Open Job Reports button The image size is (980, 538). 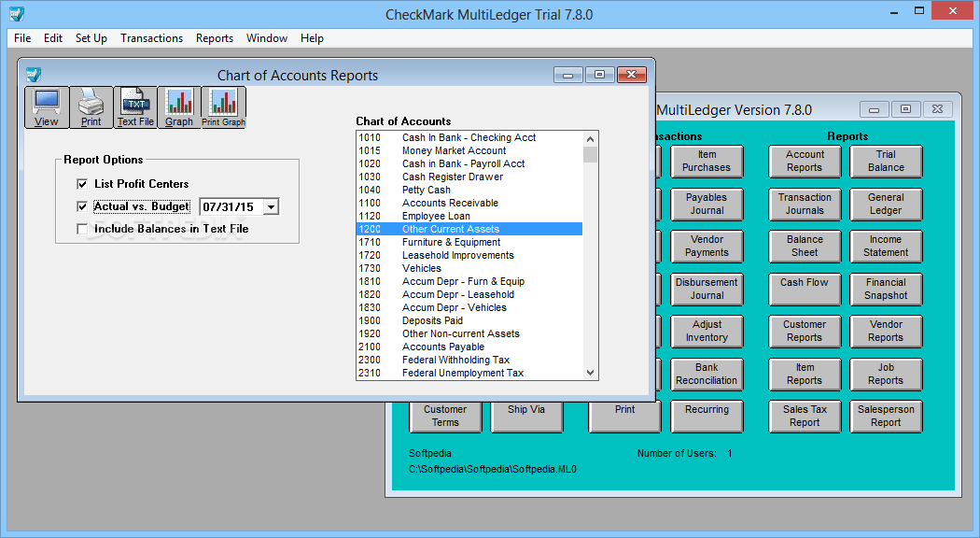(x=887, y=375)
